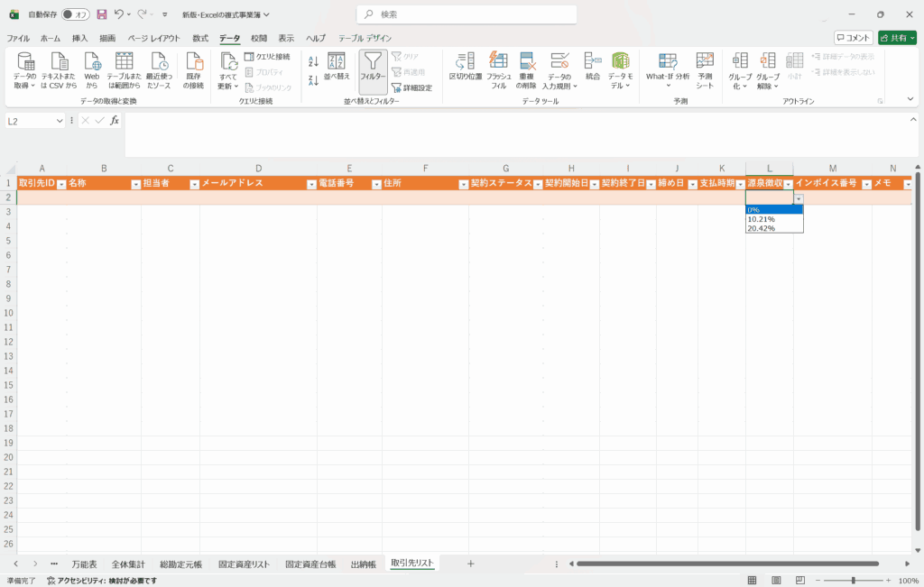This screenshot has width=924, height=587.
Task: Open the 契約ステータス column filter dropdown
Action: point(537,184)
